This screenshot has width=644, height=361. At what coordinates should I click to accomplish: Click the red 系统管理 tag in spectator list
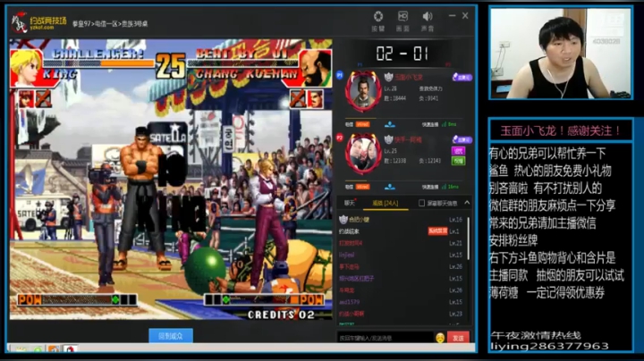point(437,231)
